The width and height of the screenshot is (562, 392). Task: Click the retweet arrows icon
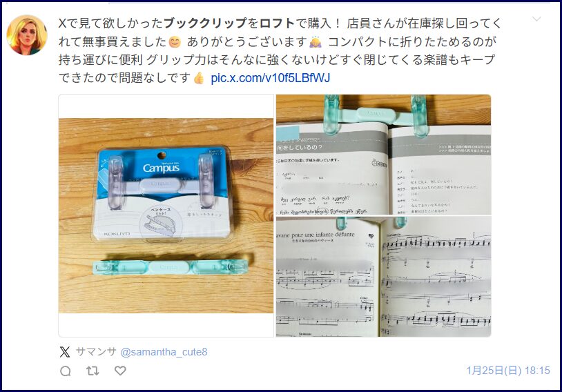click(x=93, y=371)
